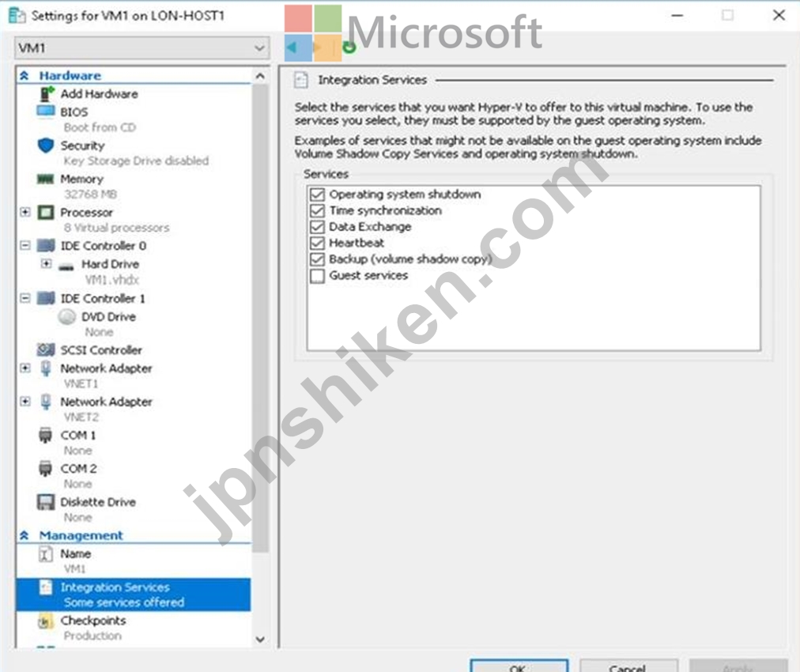
Task: Click the Diskette Drive floppy icon
Action: click(46, 502)
